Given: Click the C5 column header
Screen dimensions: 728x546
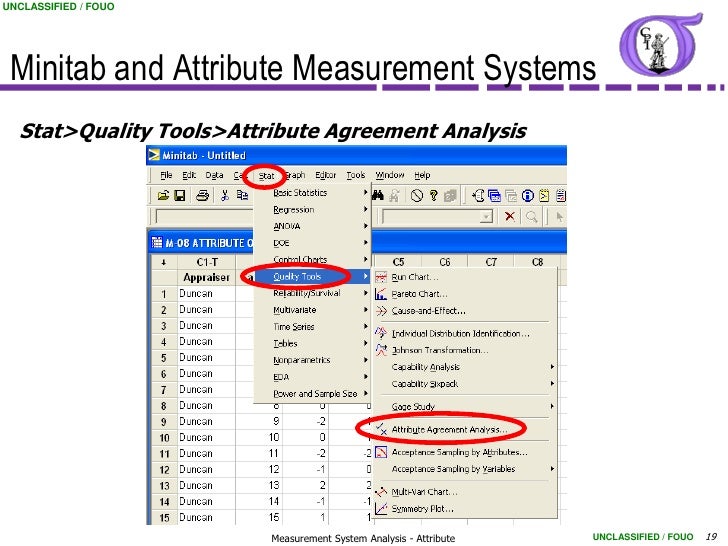Looking at the screenshot, I should (398, 262).
